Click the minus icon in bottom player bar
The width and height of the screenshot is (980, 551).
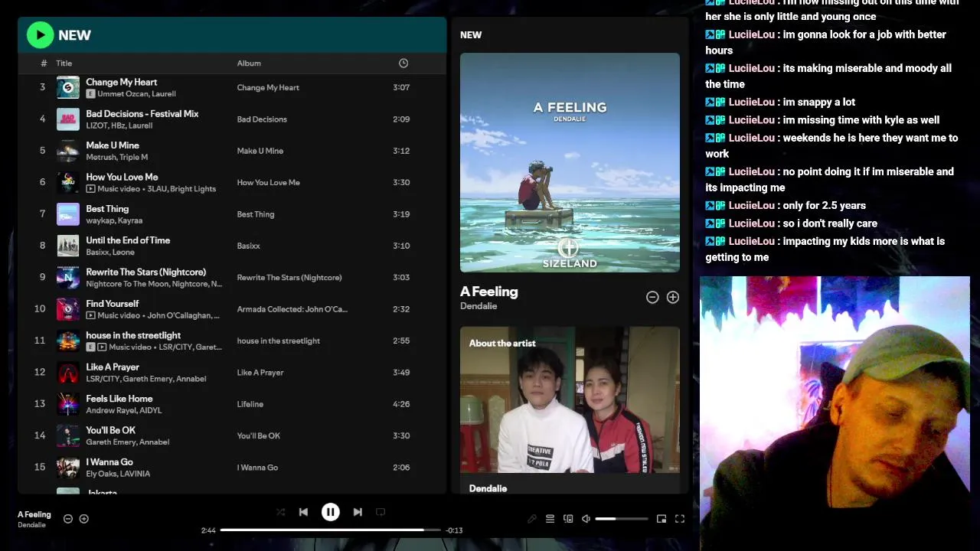click(x=67, y=519)
